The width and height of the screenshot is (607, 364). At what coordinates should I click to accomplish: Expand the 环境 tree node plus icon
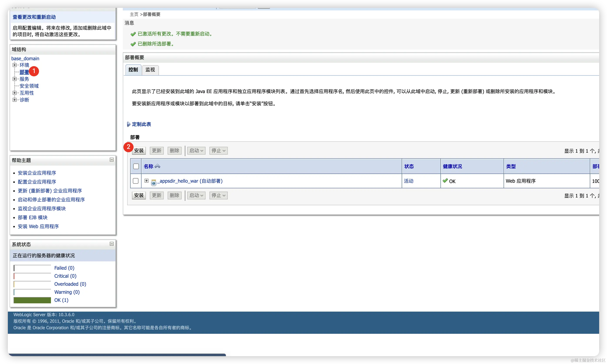tap(15, 65)
